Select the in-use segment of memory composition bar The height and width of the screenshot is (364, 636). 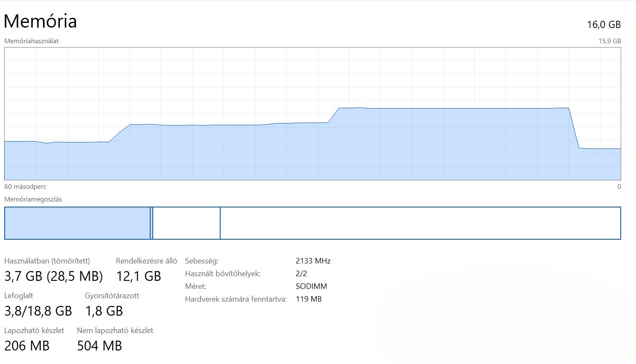[x=77, y=223]
